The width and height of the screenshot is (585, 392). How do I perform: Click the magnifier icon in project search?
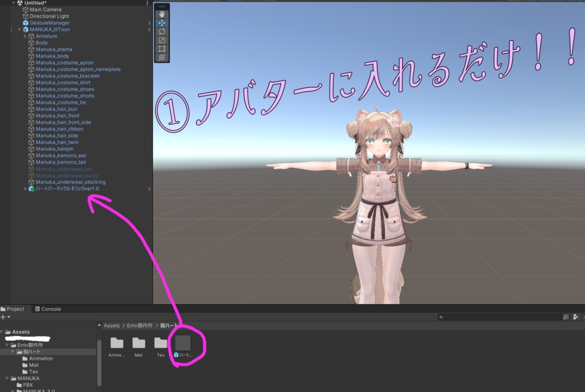click(x=441, y=317)
